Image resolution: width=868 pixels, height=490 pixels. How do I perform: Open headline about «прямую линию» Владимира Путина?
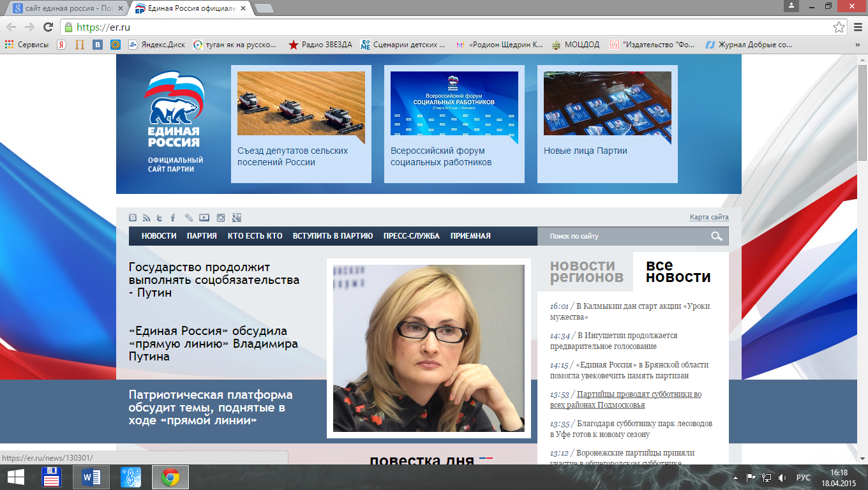(x=213, y=344)
